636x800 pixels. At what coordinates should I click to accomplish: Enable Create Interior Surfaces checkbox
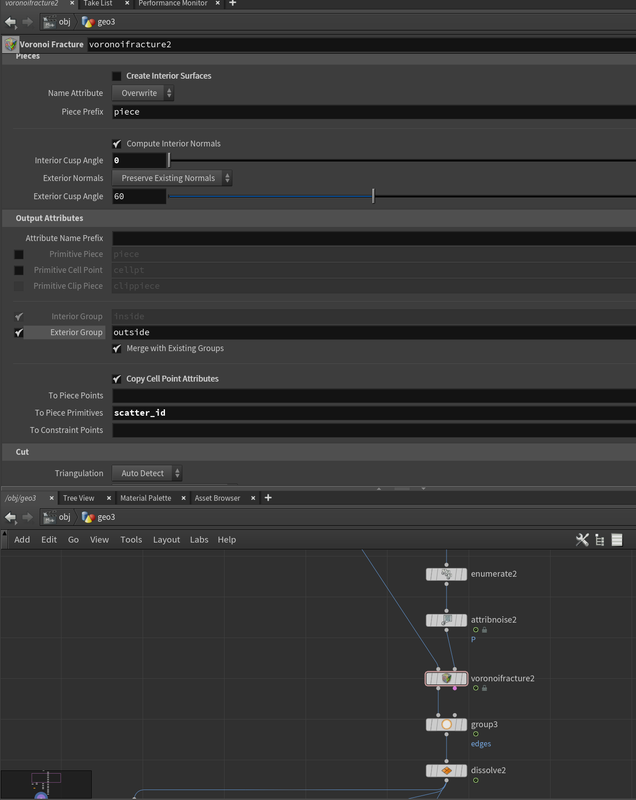pyautogui.click(x=117, y=76)
